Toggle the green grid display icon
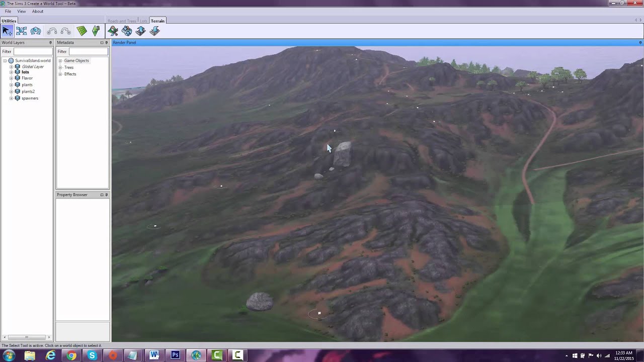Viewport: 644px width, 362px height. [x=82, y=31]
